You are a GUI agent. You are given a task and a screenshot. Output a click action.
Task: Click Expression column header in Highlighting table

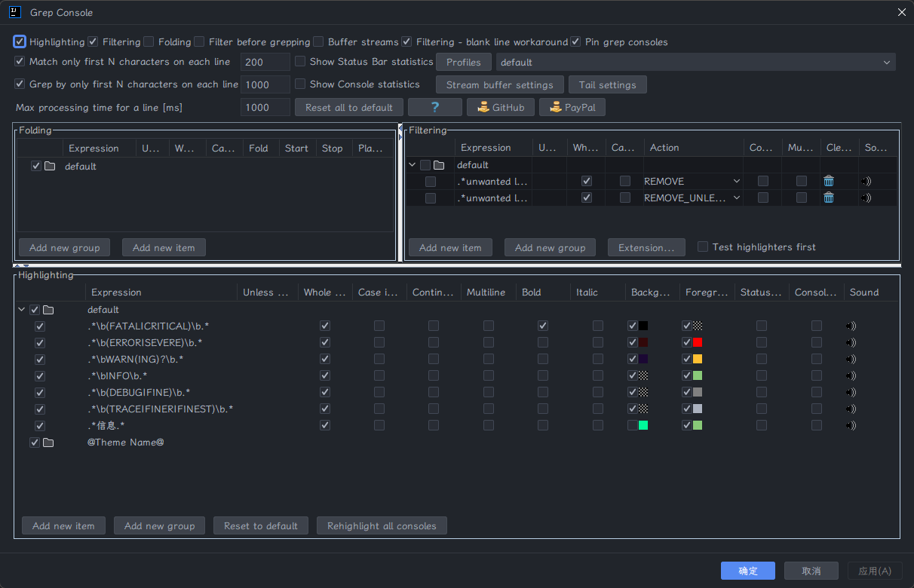[116, 292]
